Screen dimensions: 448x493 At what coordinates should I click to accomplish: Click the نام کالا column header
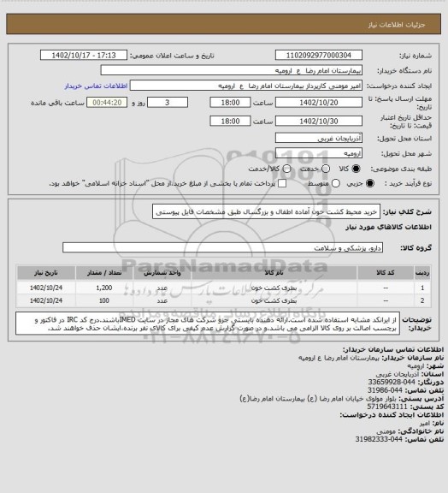tap(274, 272)
